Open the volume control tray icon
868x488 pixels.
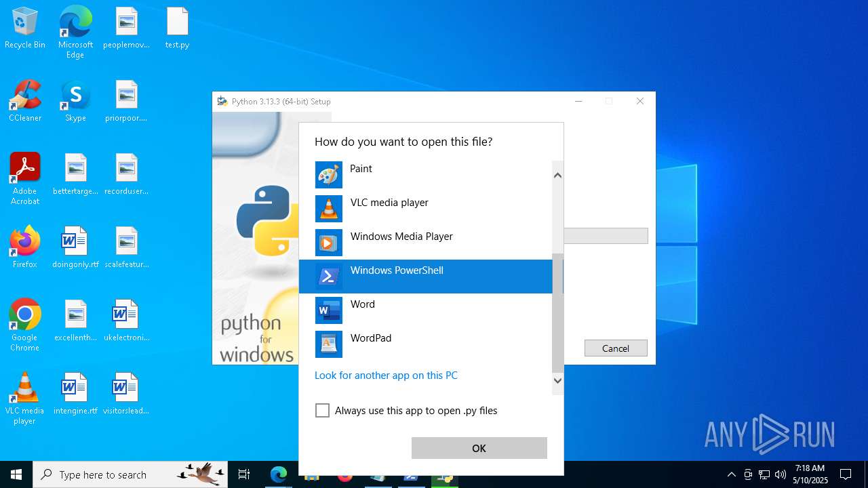coord(781,474)
